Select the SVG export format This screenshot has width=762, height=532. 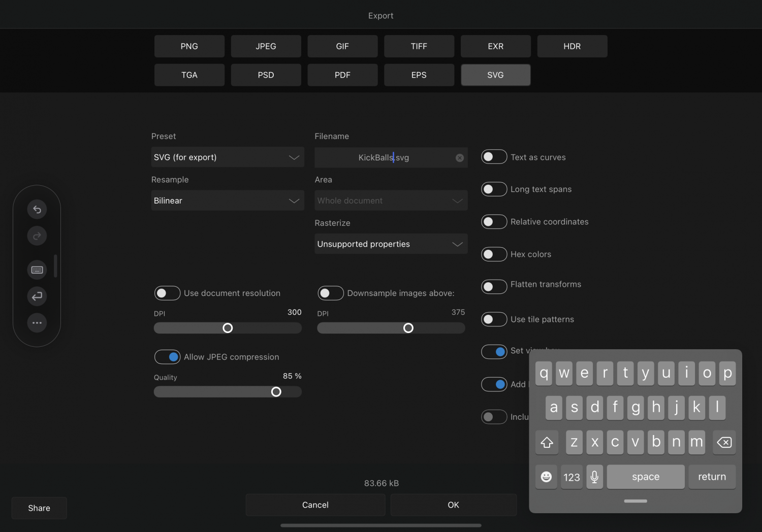click(x=496, y=75)
